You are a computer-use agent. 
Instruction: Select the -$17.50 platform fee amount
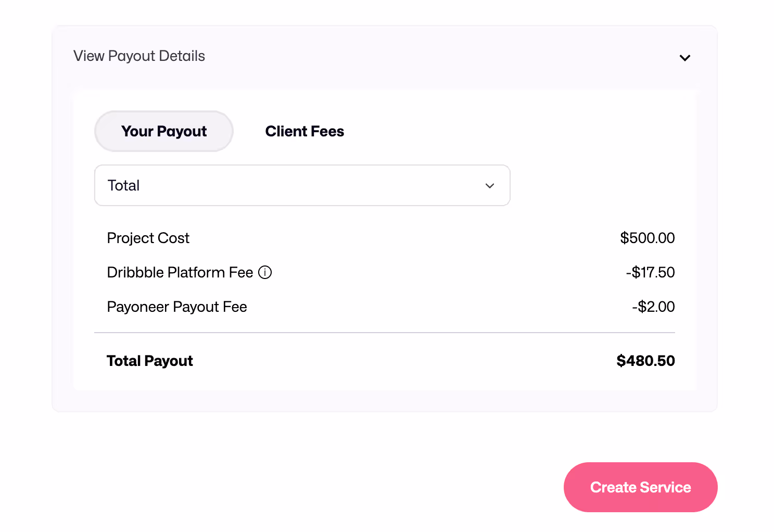650,272
